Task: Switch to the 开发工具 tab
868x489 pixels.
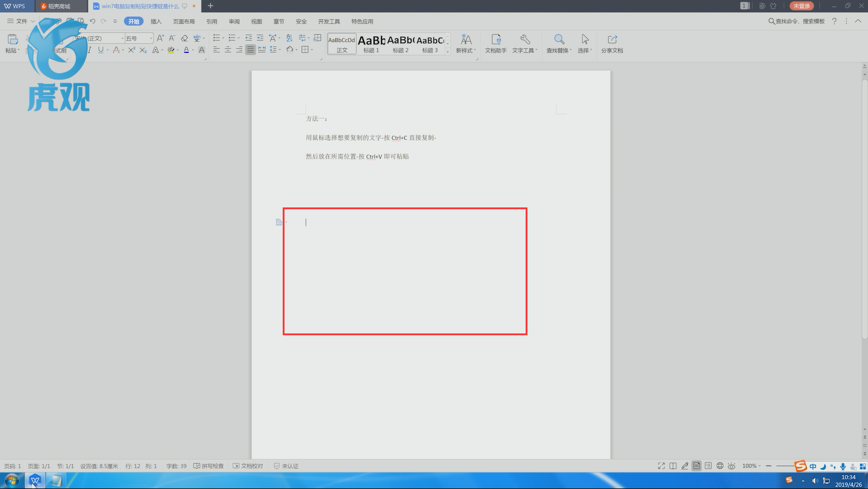Action: tap(329, 21)
